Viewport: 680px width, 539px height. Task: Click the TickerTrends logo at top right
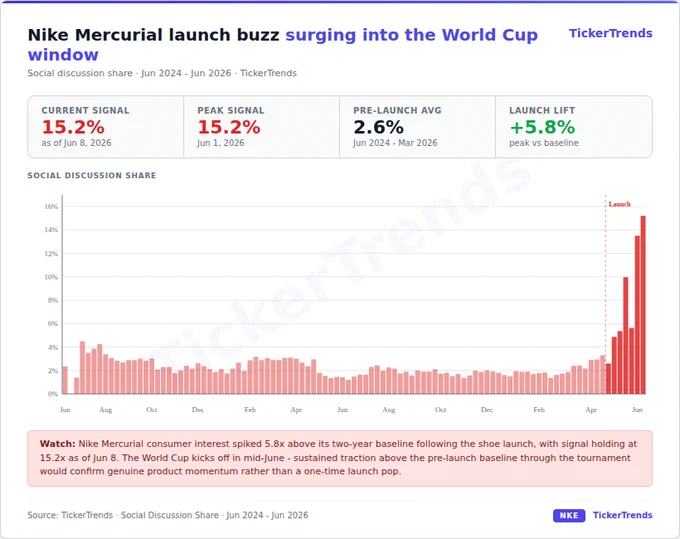610,33
